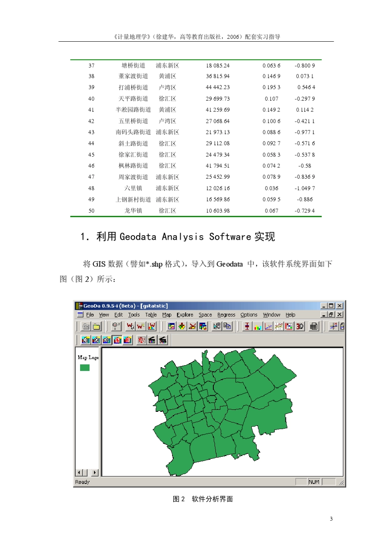Click the W weights icon with cursor
This screenshot has width=392, height=555.
coord(130,326)
